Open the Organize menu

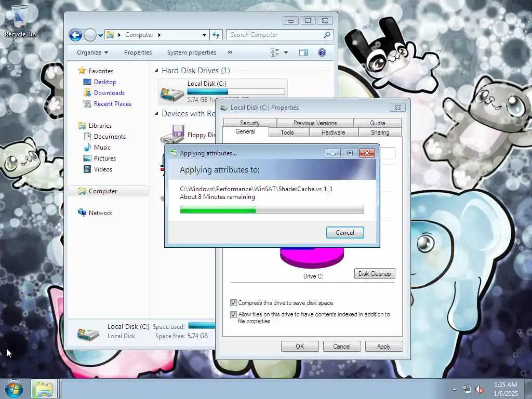point(92,52)
